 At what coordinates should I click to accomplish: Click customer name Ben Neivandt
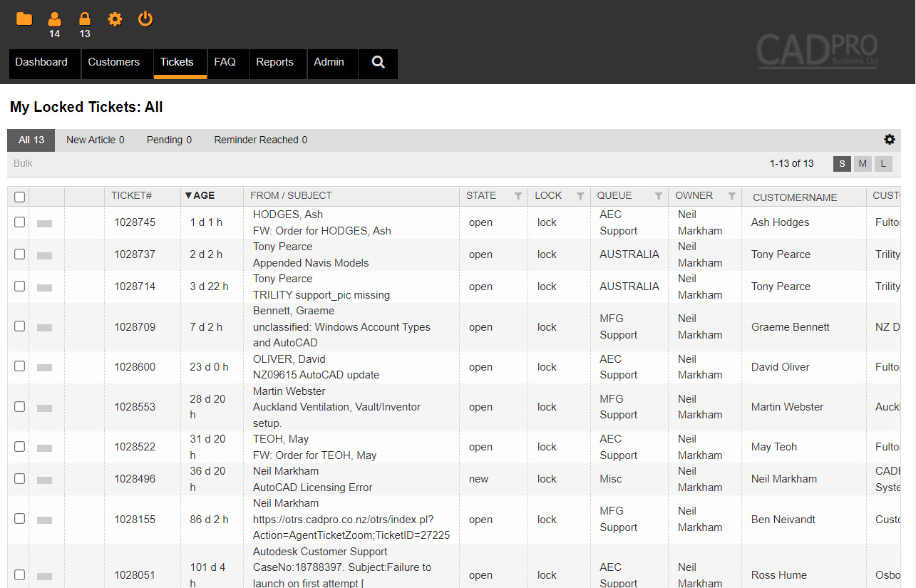coord(785,520)
